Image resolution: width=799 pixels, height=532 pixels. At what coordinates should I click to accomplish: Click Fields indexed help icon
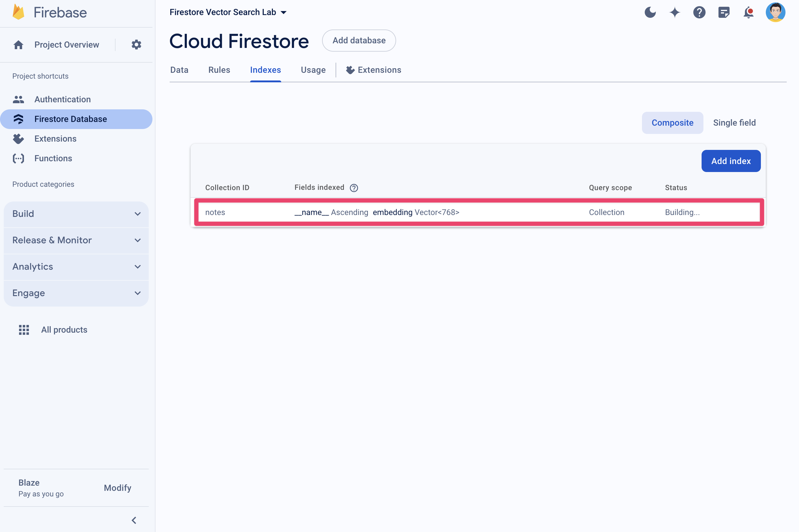355,188
